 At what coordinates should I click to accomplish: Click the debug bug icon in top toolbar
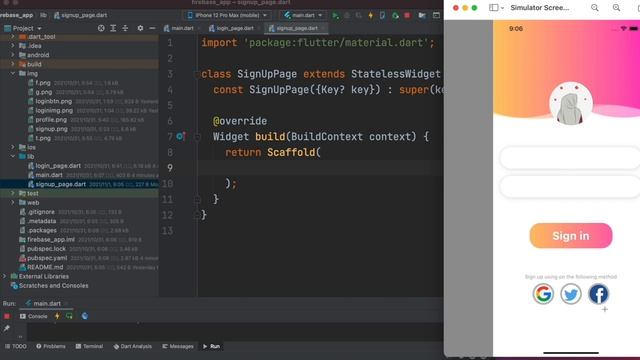[347, 16]
